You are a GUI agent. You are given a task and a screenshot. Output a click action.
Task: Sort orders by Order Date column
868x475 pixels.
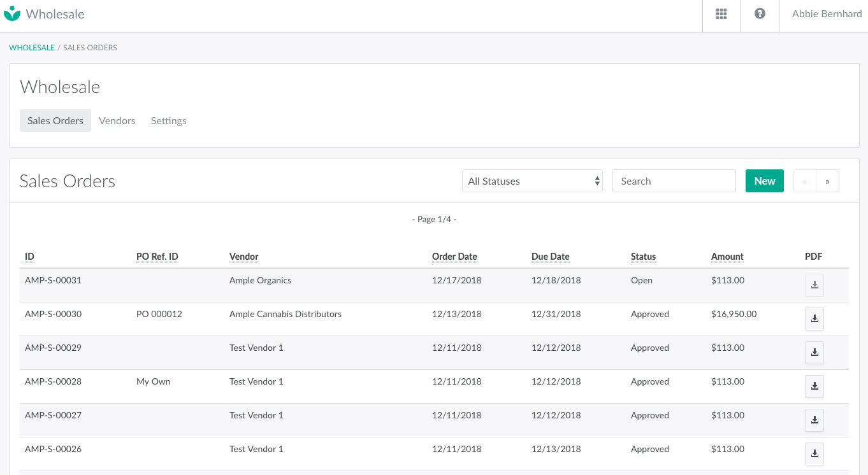(454, 257)
